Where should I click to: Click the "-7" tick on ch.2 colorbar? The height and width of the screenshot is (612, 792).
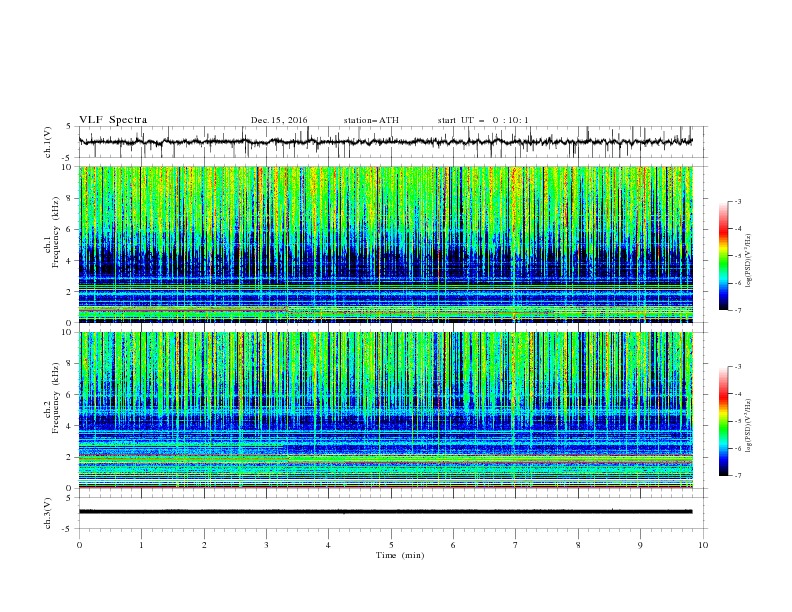pos(737,476)
